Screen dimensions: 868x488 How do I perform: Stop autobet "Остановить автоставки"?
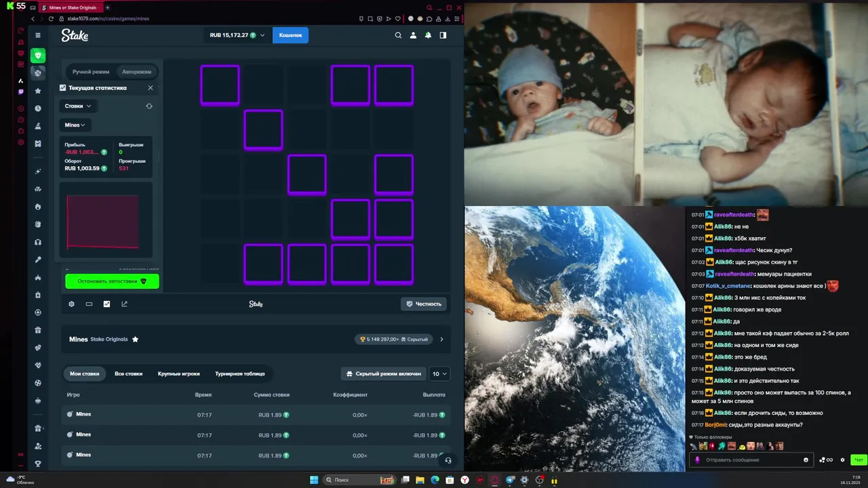[x=112, y=281]
